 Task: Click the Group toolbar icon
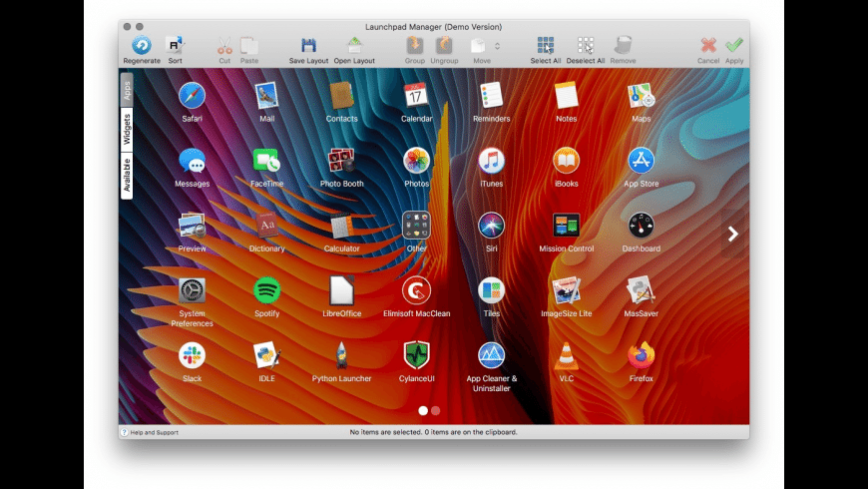tap(415, 46)
